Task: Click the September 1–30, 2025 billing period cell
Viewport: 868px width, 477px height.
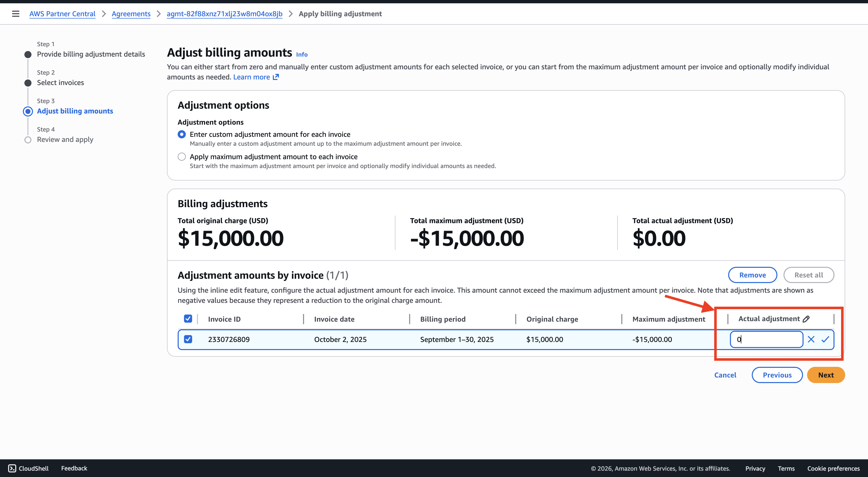Action: [457, 339]
